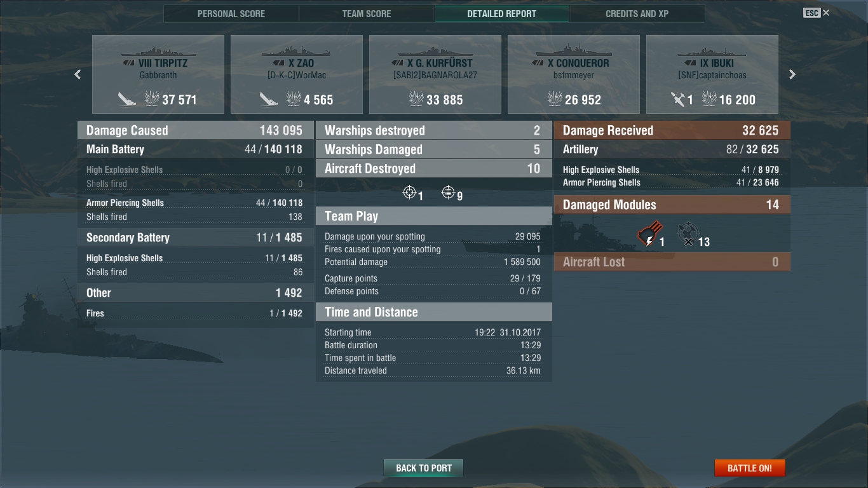This screenshot has height=488, width=868.
Task: Click the damage explosion icon on Zao card
Action: point(294,98)
